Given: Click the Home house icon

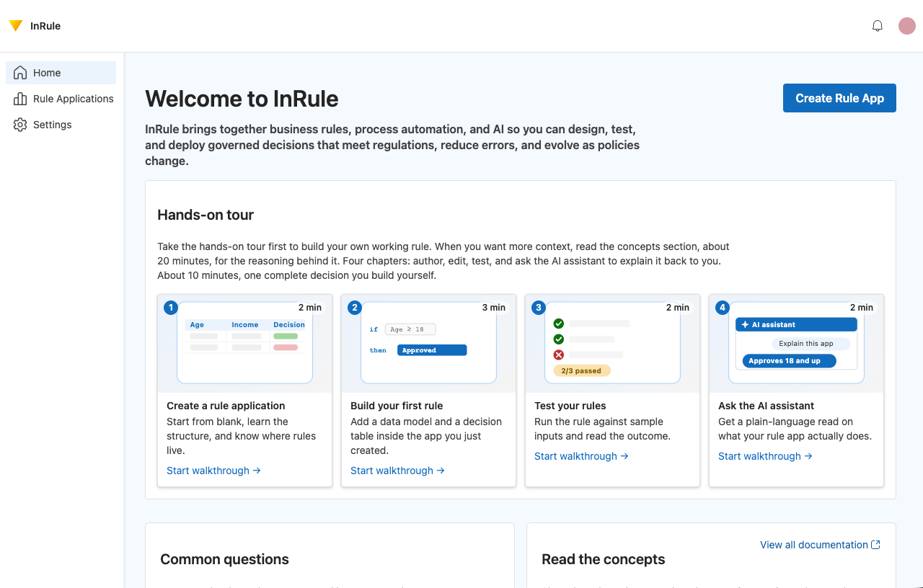Looking at the screenshot, I should click(x=20, y=73).
